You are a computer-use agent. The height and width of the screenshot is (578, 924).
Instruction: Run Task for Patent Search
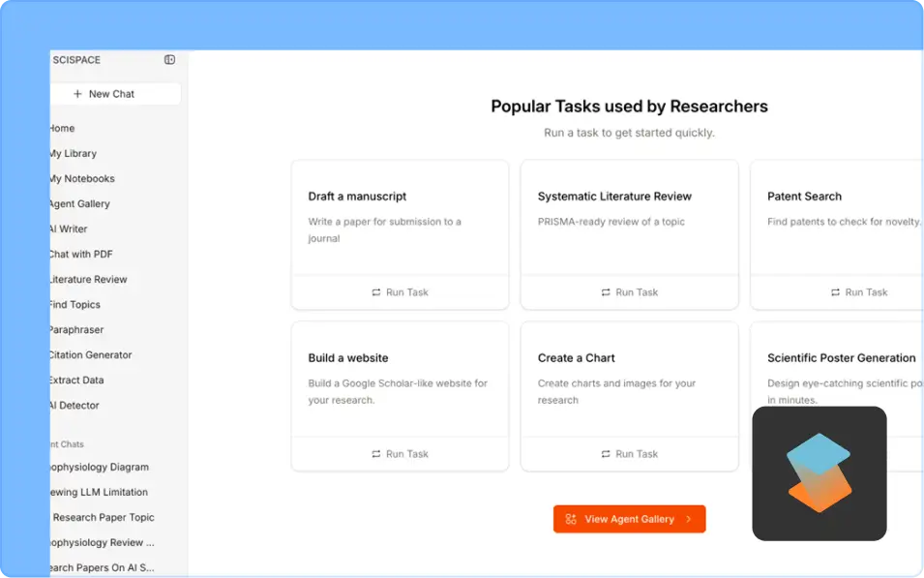[859, 292]
